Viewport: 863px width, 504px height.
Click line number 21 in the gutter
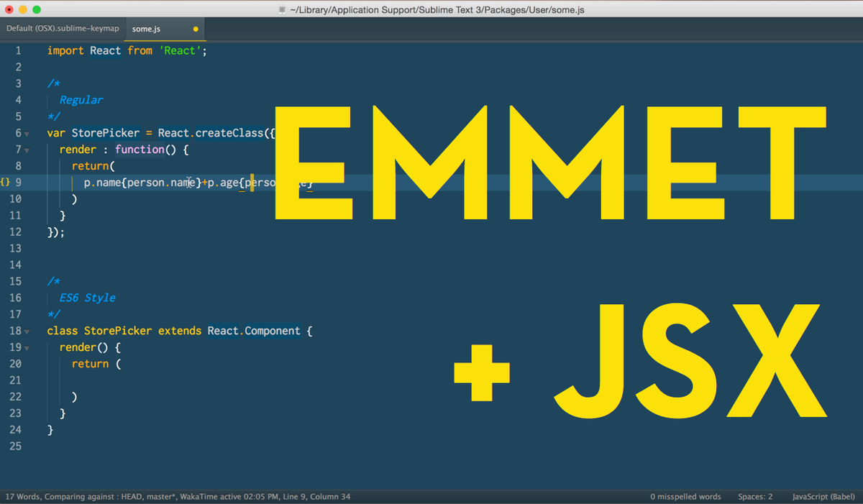15,380
